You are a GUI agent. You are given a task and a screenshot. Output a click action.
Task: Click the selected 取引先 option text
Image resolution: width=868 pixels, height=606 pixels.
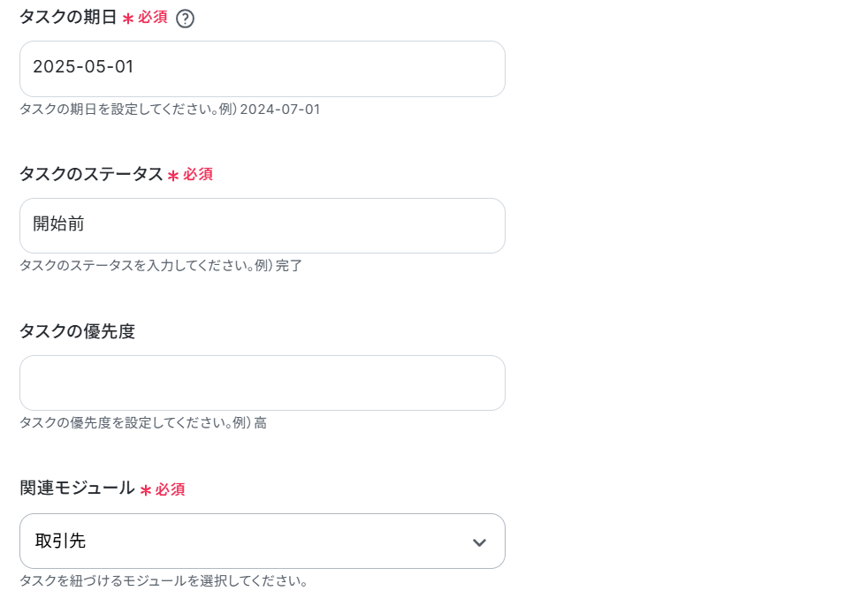[60, 541]
